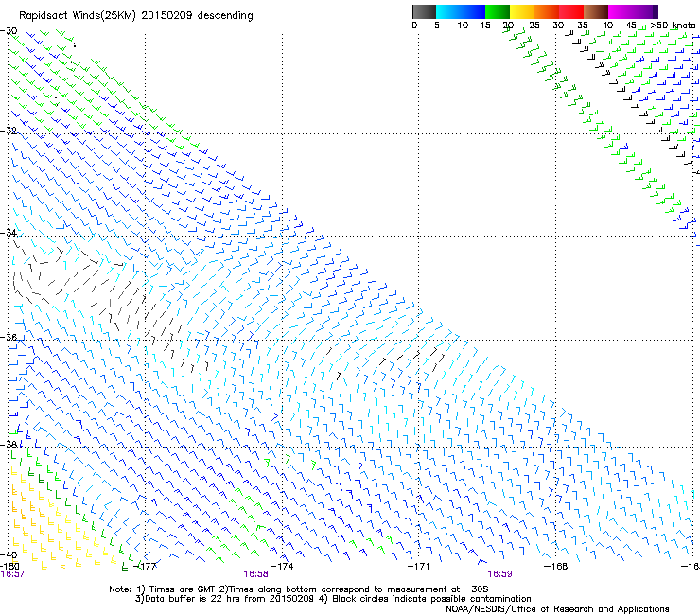Click the purple 16:57 time label

[12, 574]
